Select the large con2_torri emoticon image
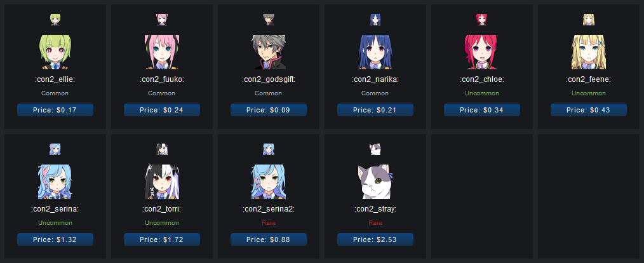This screenshot has width=644, height=263. 162,182
